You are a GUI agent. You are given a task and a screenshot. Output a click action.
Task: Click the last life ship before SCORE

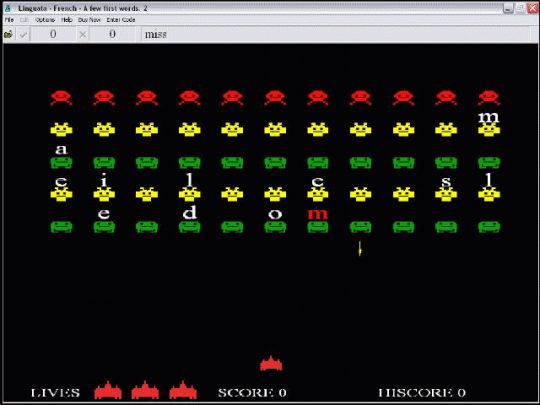(183, 390)
